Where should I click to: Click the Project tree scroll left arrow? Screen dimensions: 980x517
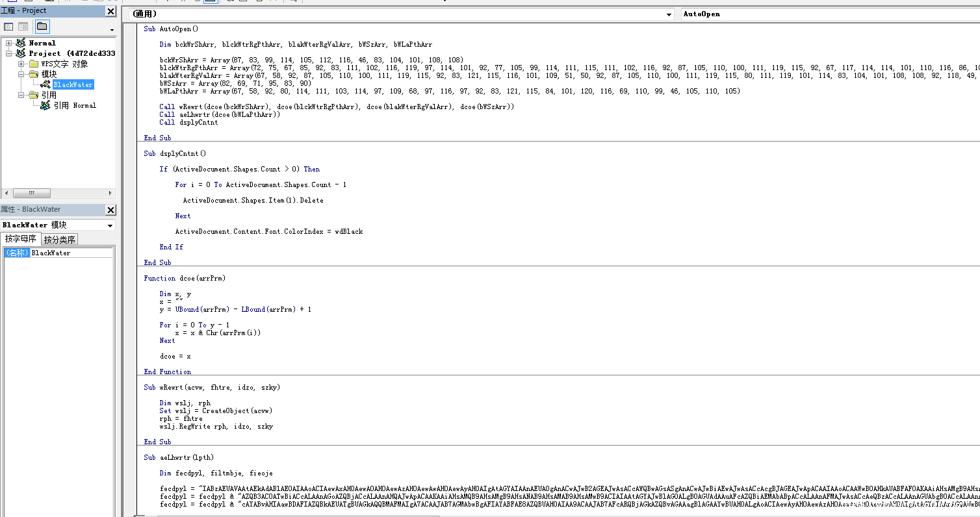(x=5, y=193)
